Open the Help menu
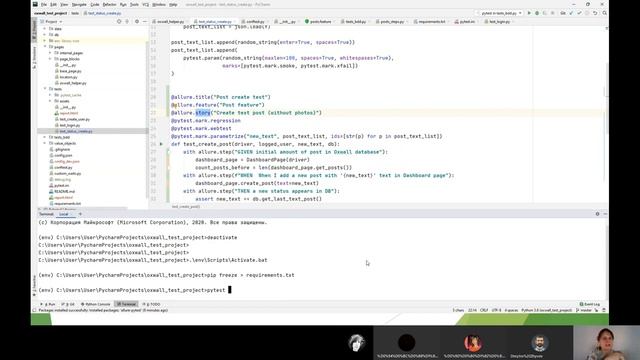 173,4
